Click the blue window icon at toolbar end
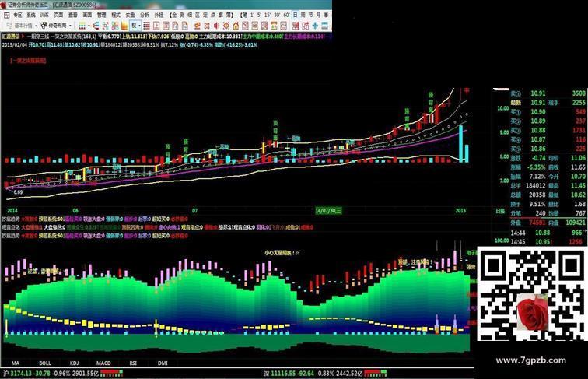This screenshot has height=379, width=588. point(325,26)
